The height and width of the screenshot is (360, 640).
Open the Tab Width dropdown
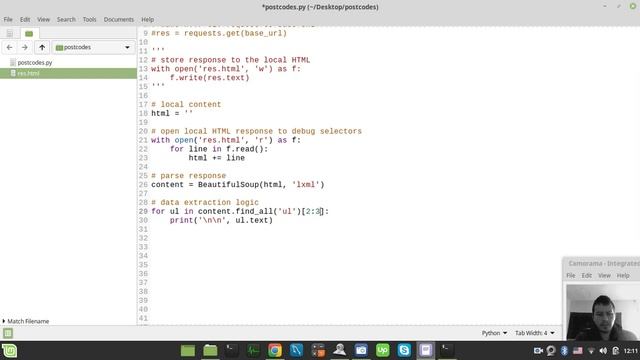pyautogui.click(x=534, y=333)
